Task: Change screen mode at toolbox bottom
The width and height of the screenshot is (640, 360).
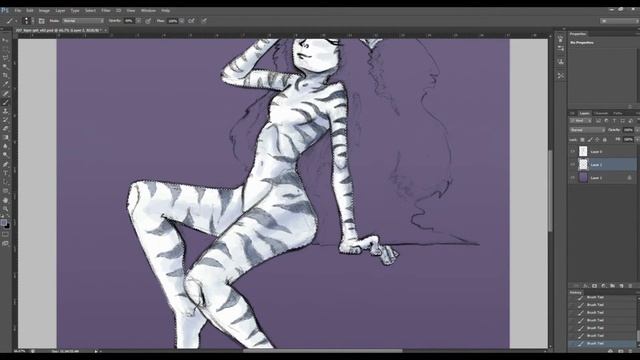Action: [5, 244]
